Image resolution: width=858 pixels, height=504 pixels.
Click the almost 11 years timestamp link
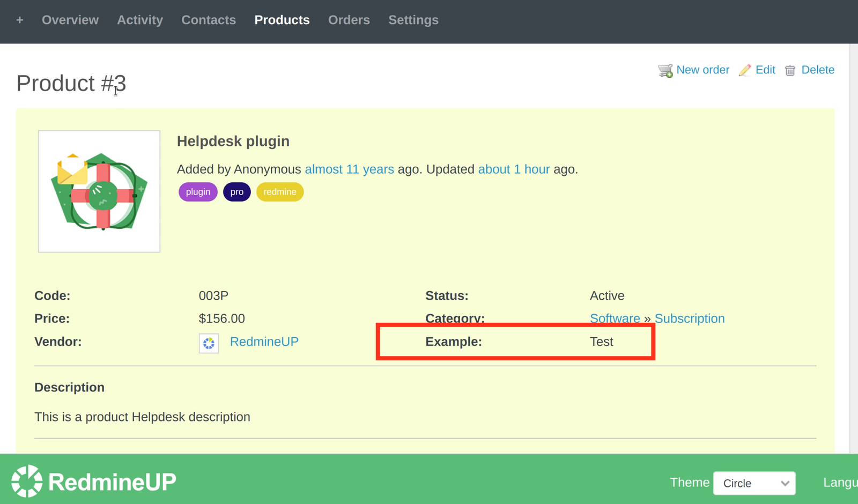click(349, 169)
